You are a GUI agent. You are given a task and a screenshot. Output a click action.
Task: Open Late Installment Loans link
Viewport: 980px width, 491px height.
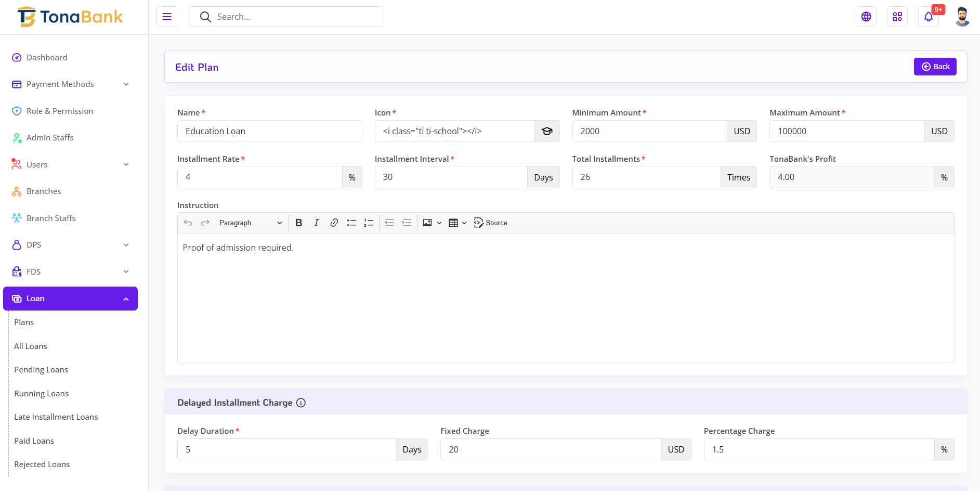[x=56, y=417]
